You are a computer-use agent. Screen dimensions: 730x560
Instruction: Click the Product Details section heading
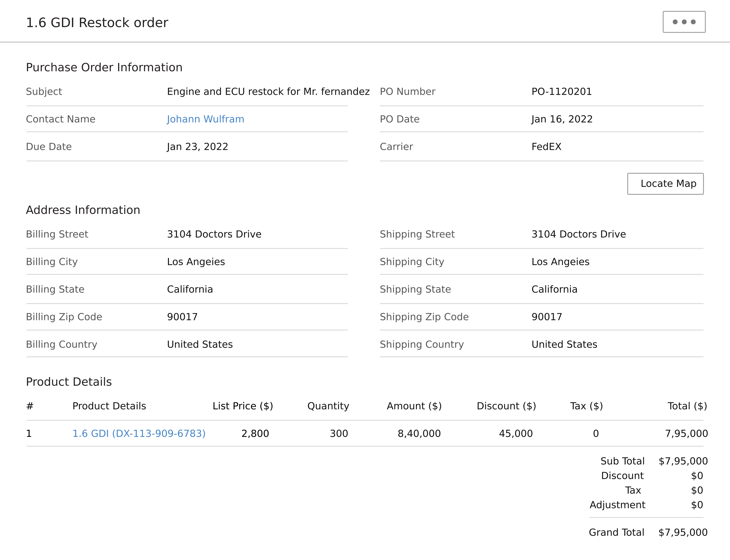pos(69,382)
